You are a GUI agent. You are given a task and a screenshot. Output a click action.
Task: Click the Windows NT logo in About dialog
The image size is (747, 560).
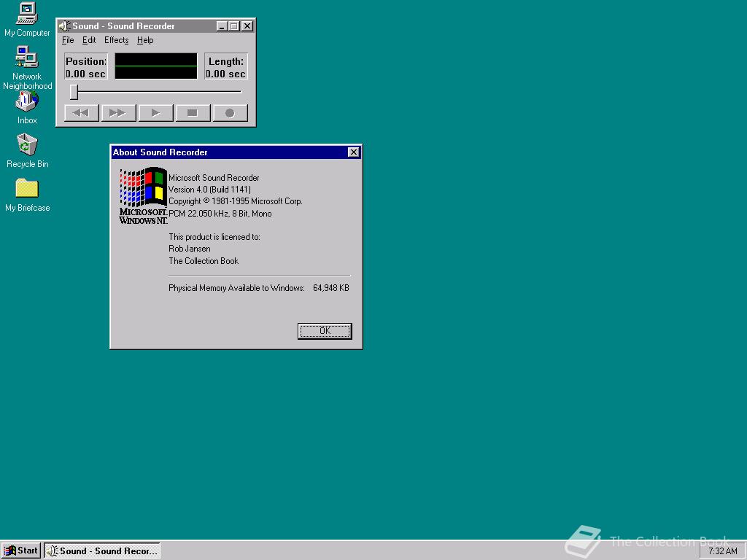[143, 195]
